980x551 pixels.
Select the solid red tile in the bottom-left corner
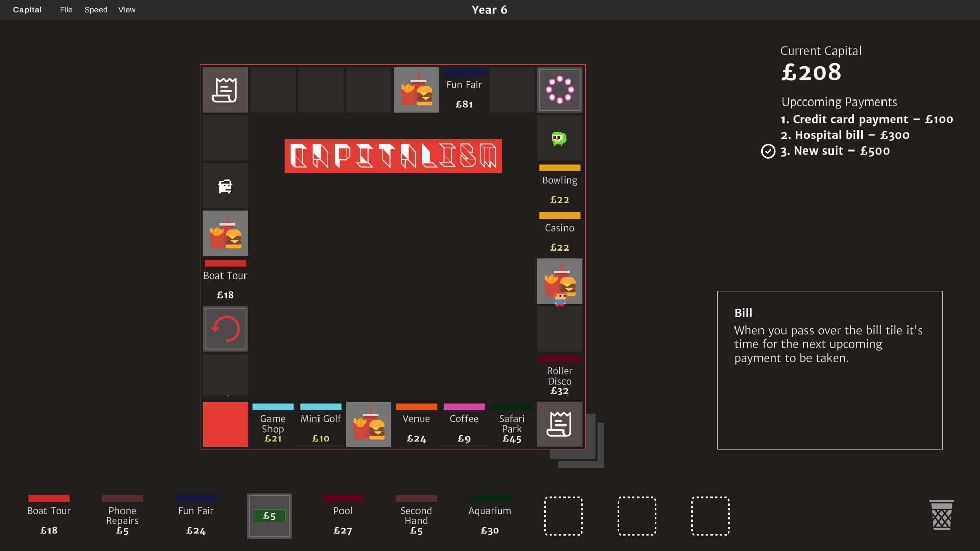[225, 424]
